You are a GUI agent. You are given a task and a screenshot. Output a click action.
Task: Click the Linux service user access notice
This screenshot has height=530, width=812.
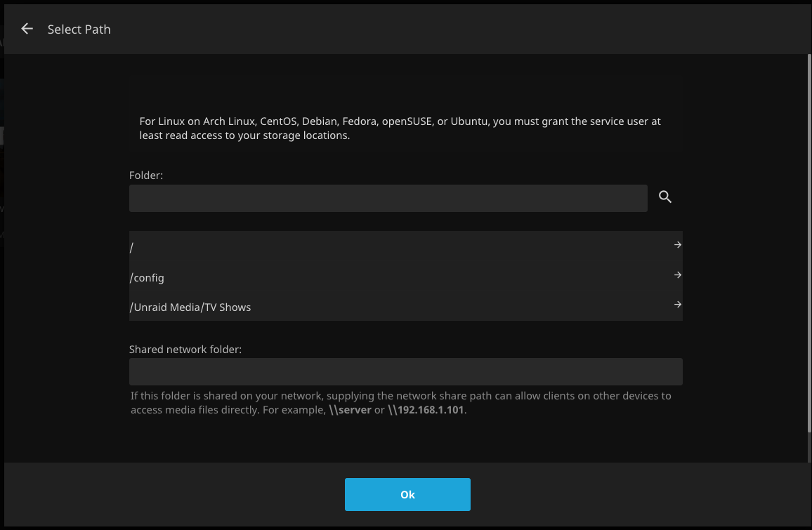click(x=400, y=128)
